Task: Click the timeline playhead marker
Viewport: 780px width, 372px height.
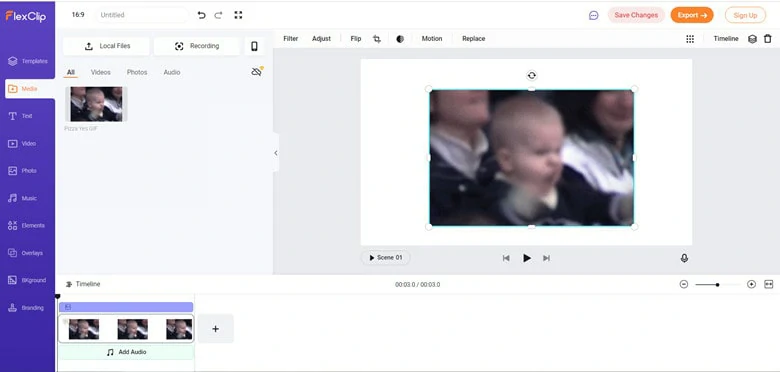Action: tap(57, 297)
